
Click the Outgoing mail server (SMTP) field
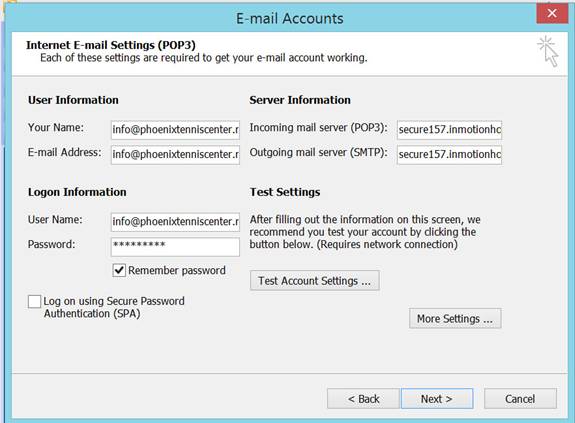[449, 155]
